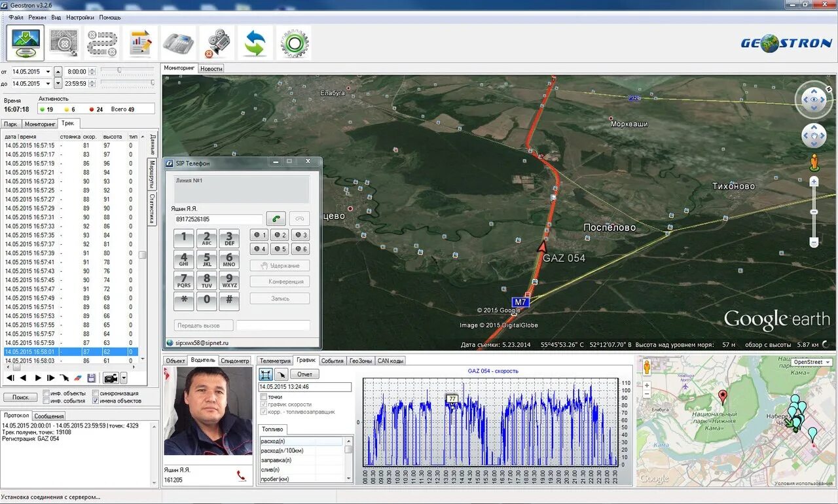Viewport: 838px width, 504px height.
Task: Click the Поиск button
Action: (x=20, y=397)
